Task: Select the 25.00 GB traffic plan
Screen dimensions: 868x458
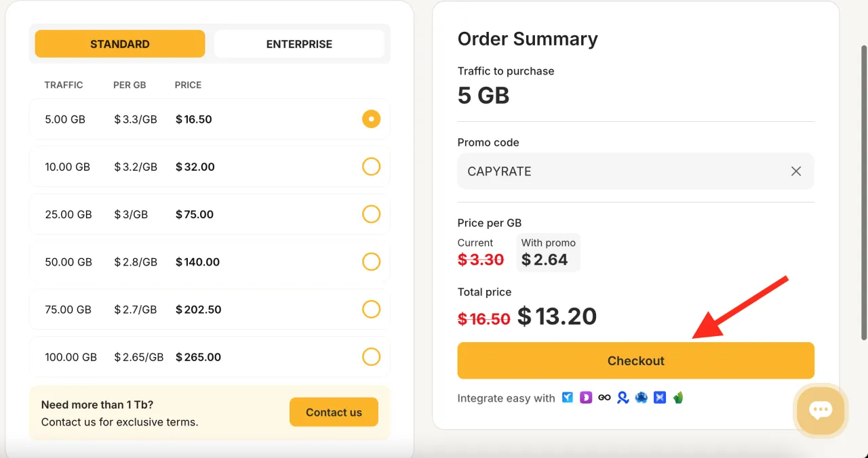Action: (x=371, y=214)
